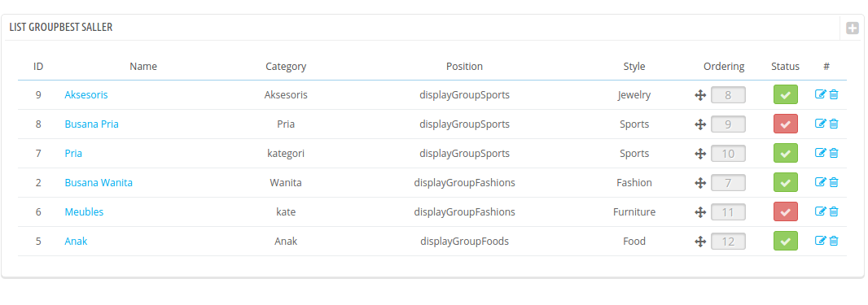Edit the Aksesoris row

point(821,94)
